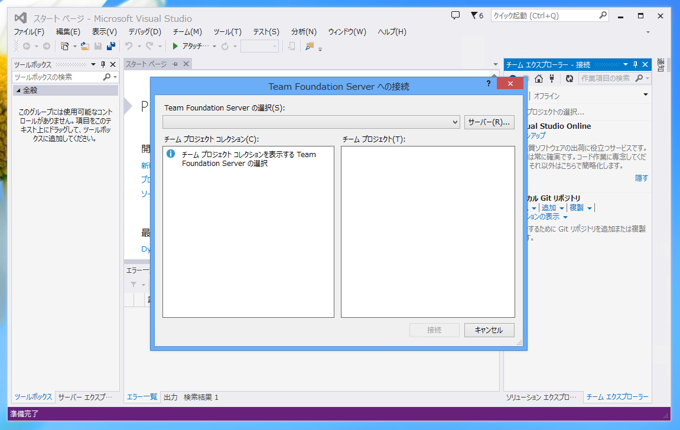
Task: Click the 接続 button in dialog
Action: [x=434, y=330]
